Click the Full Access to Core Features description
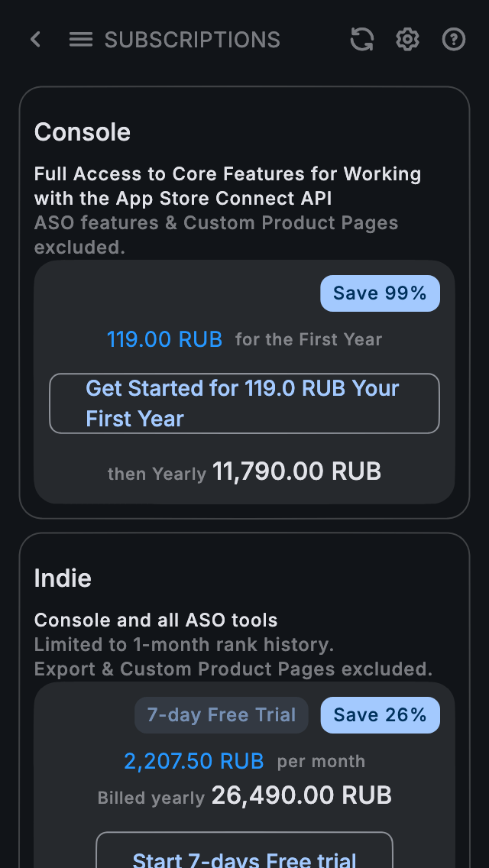 pyautogui.click(x=228, y=186)
